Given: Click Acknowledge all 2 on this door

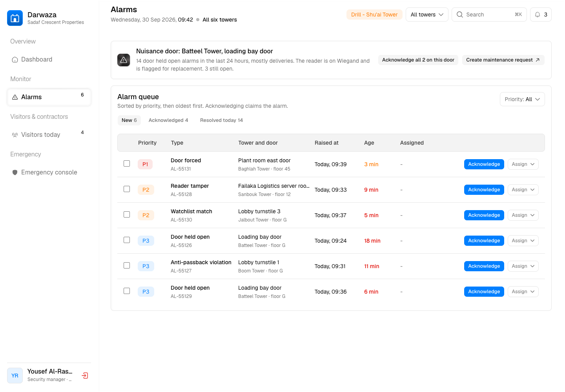Looking at the screenshot, I should coord(418,60).
